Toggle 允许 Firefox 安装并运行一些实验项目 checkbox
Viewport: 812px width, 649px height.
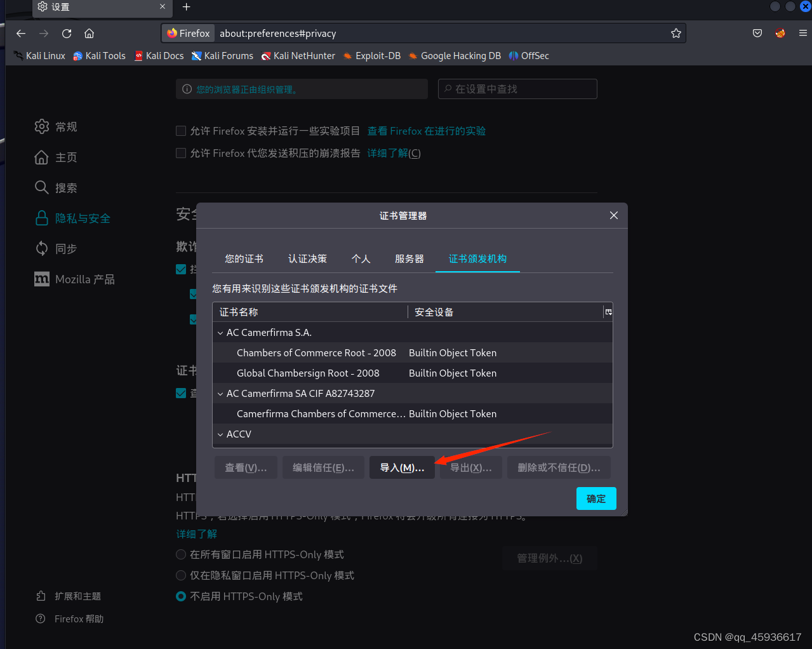point(181,131)
